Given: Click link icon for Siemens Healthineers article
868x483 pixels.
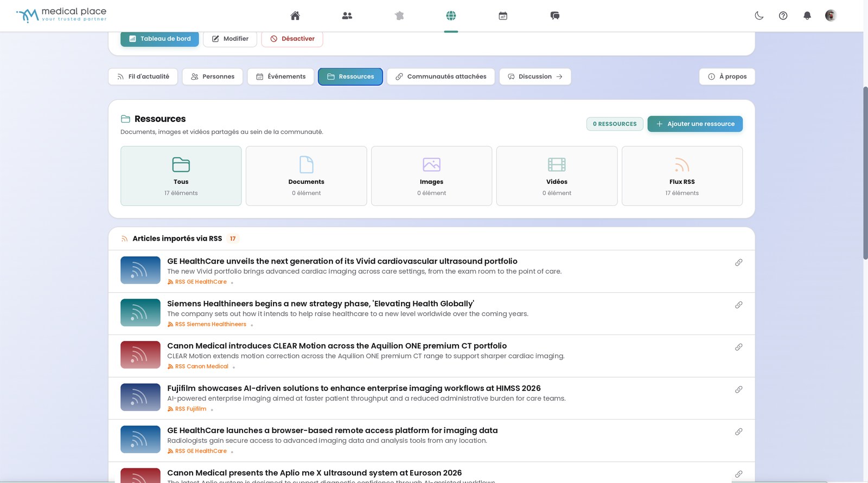Looking at the screenshot, I should pos(738,305).
